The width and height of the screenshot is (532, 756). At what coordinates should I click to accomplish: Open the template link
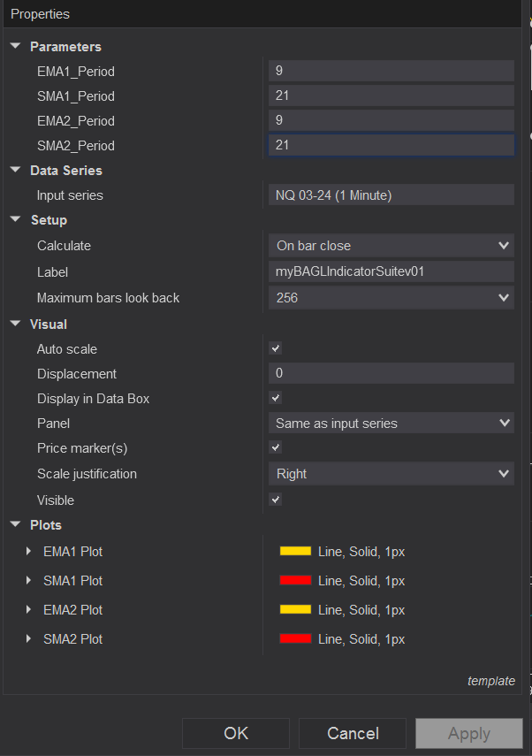(x=490, y=681)
